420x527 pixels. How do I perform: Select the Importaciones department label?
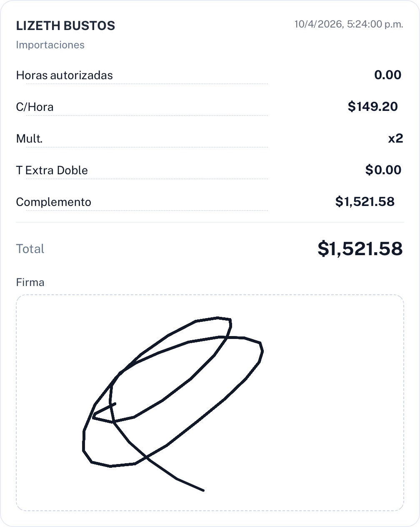[x=50, y=45]
